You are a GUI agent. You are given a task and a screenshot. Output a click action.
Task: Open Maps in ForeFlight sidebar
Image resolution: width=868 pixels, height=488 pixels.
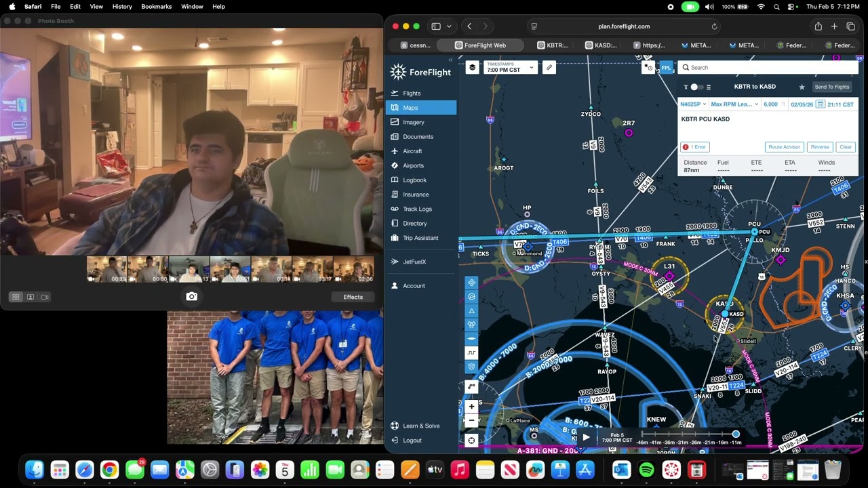[421, 108]
